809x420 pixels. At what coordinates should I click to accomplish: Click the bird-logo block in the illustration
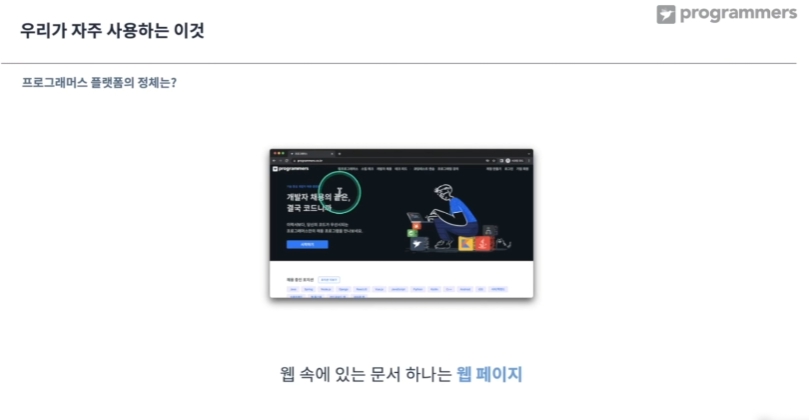[x=418, y=244]
